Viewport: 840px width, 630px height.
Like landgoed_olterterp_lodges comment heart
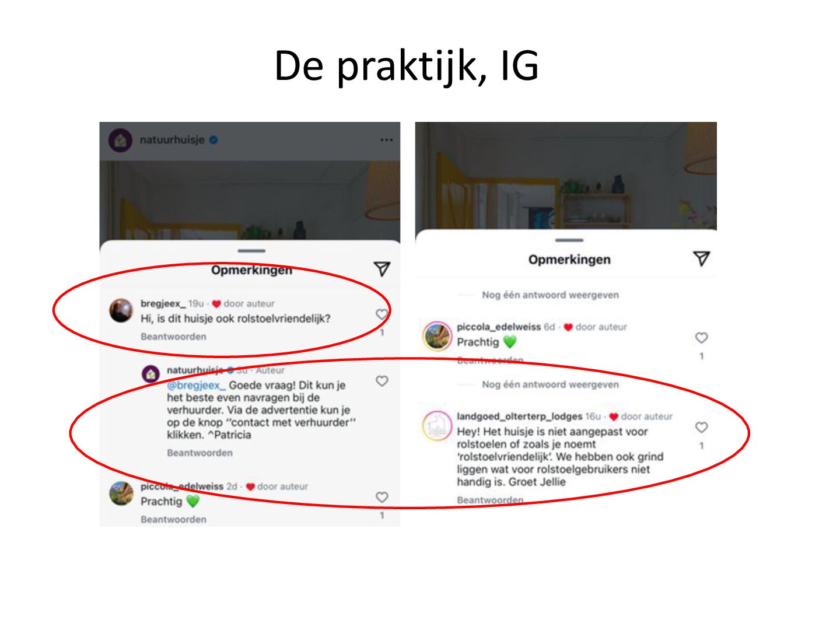click(701, 427)
